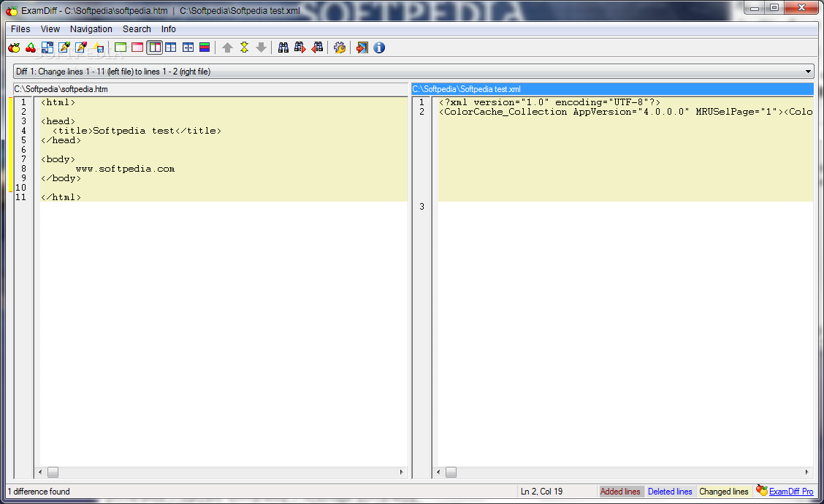Open the Files menu
Screen dimensions: 824x504
tap(20, 29)
